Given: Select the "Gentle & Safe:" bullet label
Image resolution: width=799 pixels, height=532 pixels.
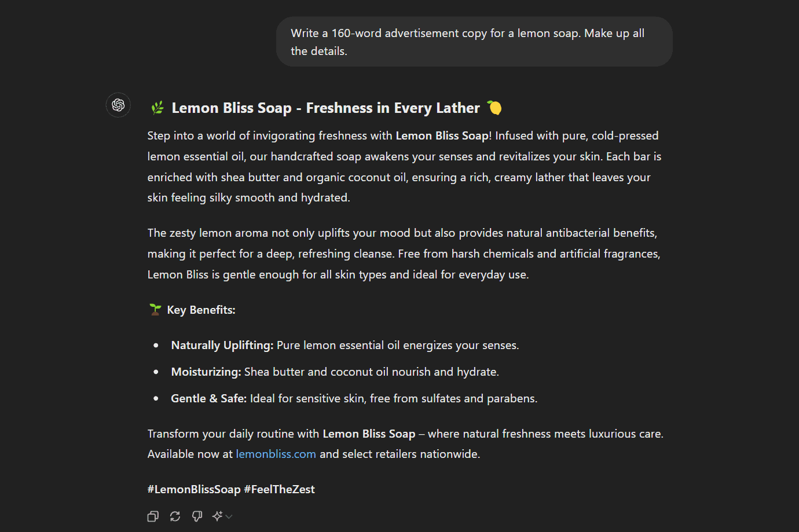Looking at the screenshot, I should (x=208, y=399).
